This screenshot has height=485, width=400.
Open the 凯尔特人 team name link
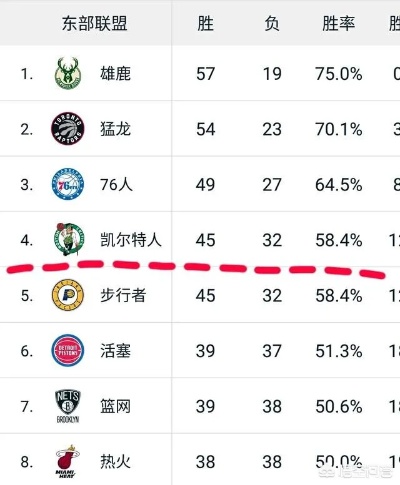pyautogui.click(x=131, y=239)
